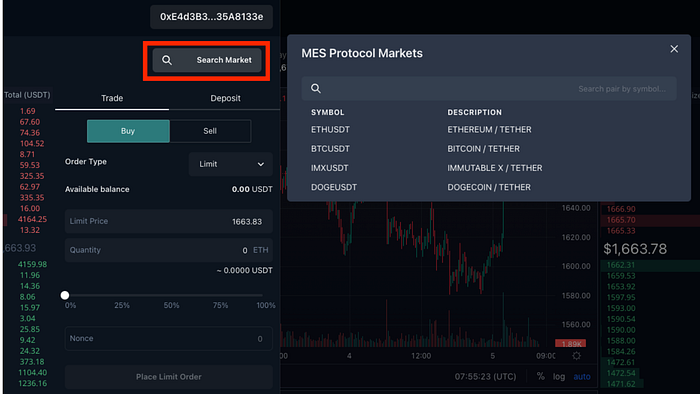Open the Order Type Limit dropdown
700x394 pixels.
coord(230,164)
